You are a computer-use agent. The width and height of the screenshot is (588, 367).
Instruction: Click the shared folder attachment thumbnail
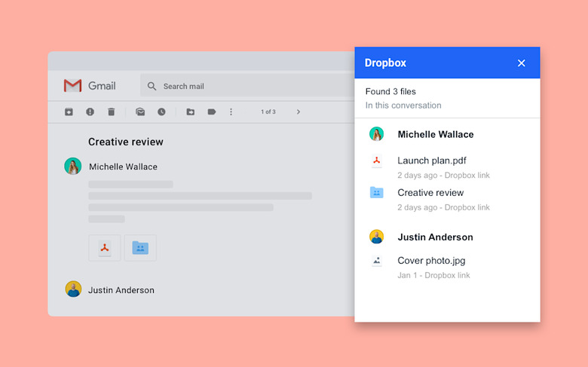tap(140, 248)
